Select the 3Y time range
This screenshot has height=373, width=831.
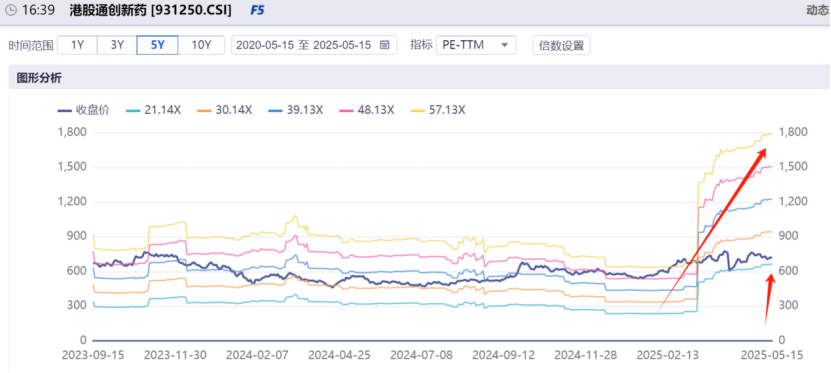[x=117, y=45]
